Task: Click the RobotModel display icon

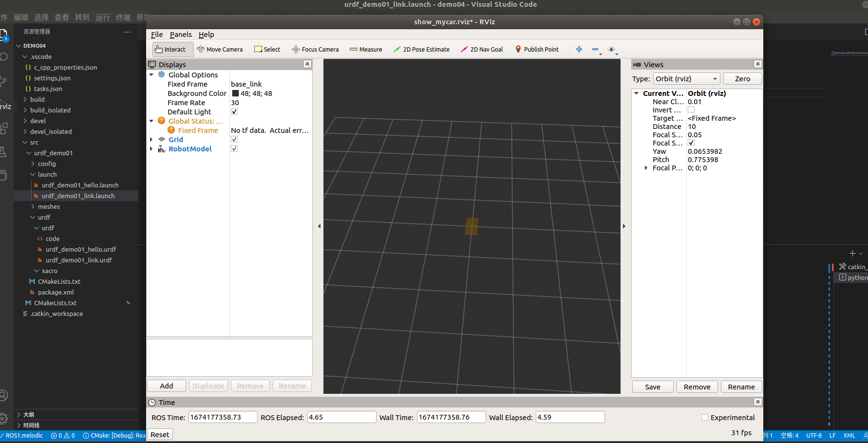Action: (x=162, y=148)
